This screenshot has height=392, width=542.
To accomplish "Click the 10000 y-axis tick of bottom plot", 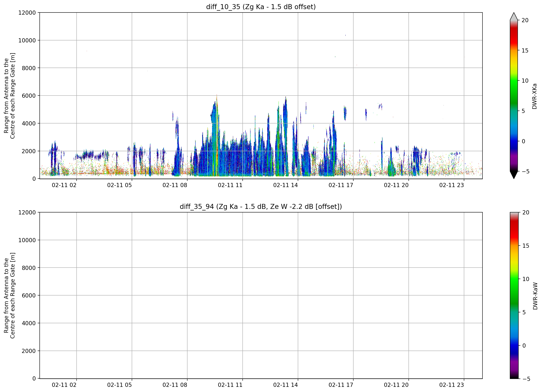I will (27, 240).
